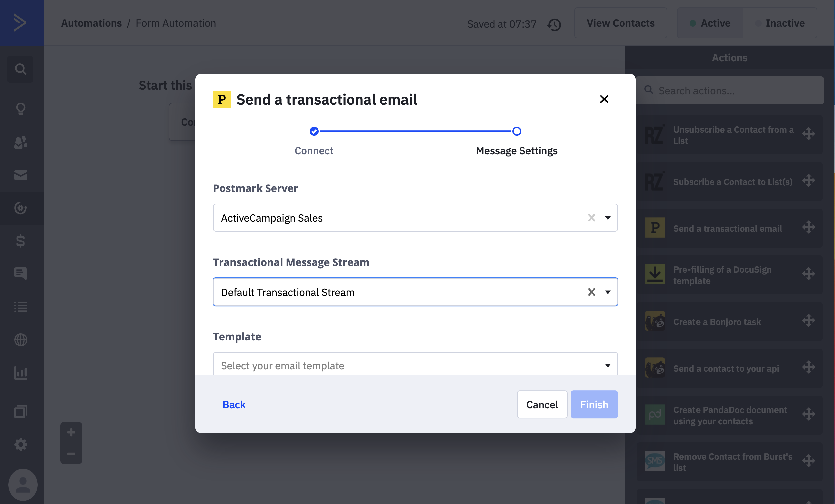Open revision history clock icon
835x504 pixels.
click(554, 24)
